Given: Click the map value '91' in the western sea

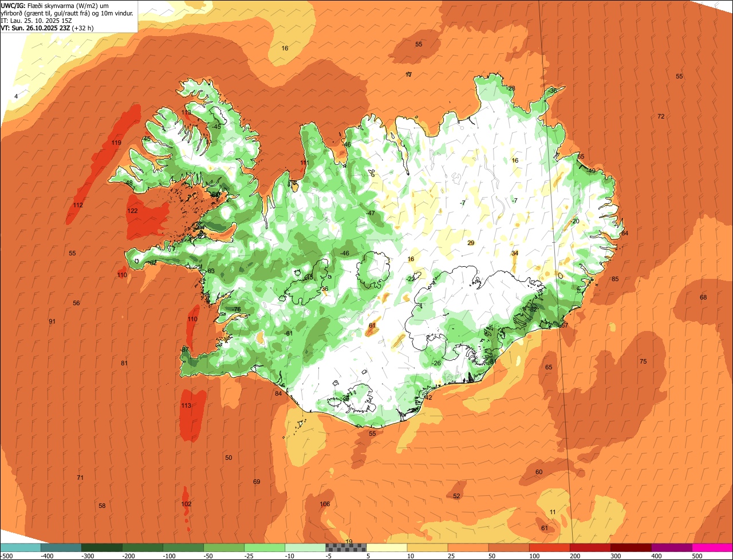Looking at the screenshot, I should tap(52, 321).
